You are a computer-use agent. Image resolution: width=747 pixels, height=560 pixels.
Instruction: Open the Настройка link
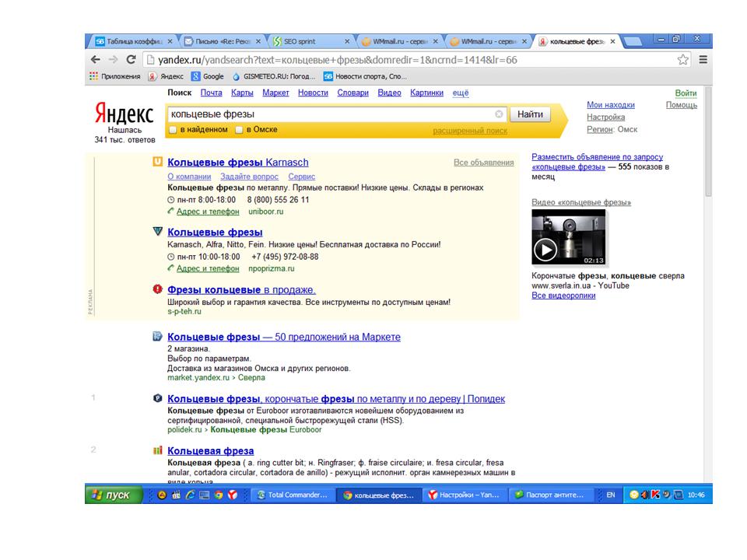pyautogui.click(x=605, y=117)
